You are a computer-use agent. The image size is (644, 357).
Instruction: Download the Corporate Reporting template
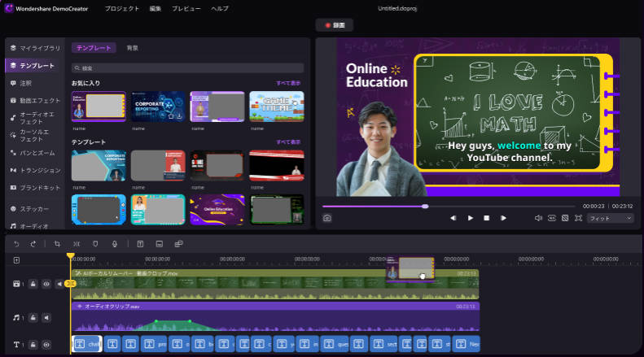tap(180, 116)
